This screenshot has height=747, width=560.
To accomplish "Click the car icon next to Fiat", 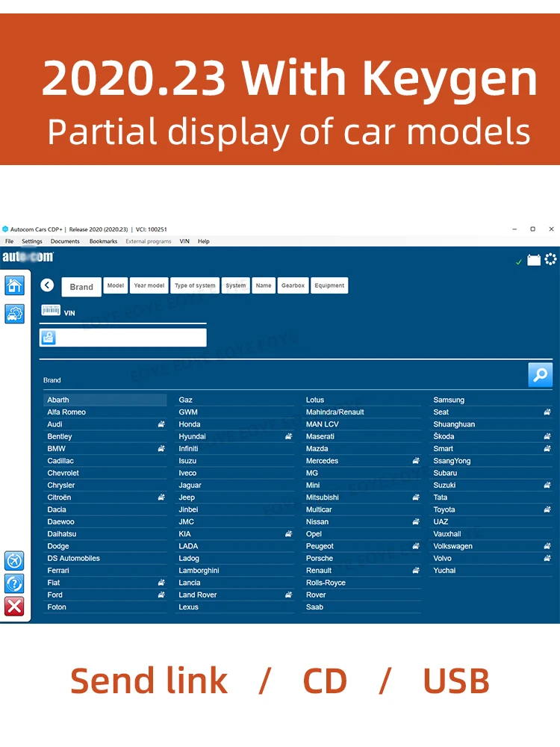I will [x=161, y=582].
